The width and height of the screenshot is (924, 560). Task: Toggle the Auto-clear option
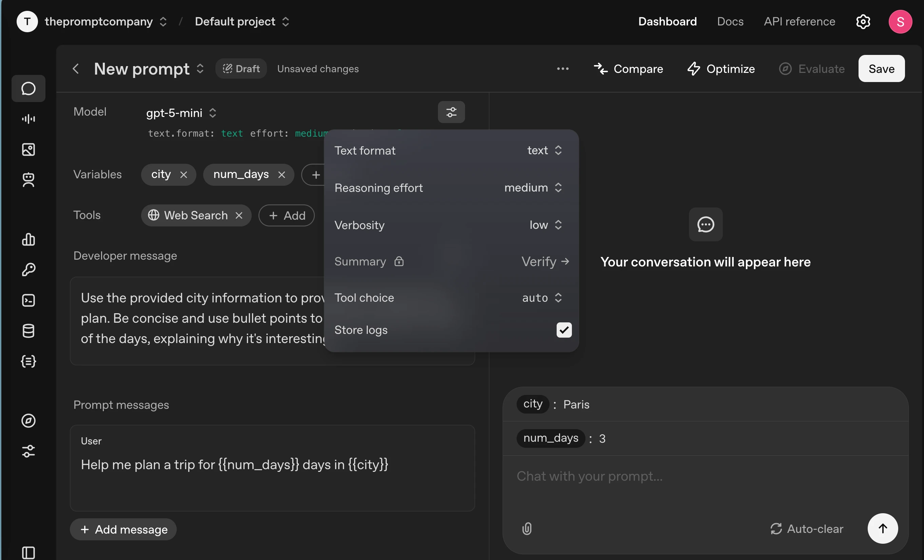click(x=807, y=528)
